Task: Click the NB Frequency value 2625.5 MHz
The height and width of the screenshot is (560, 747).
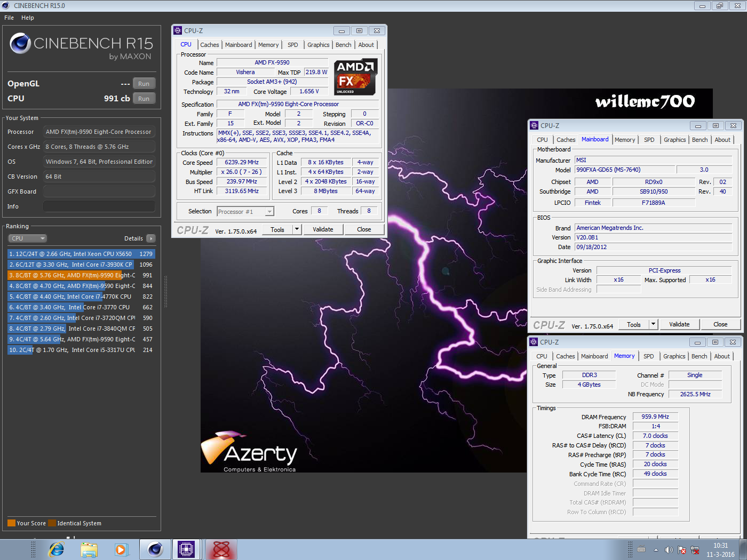Action: point(695,394)
